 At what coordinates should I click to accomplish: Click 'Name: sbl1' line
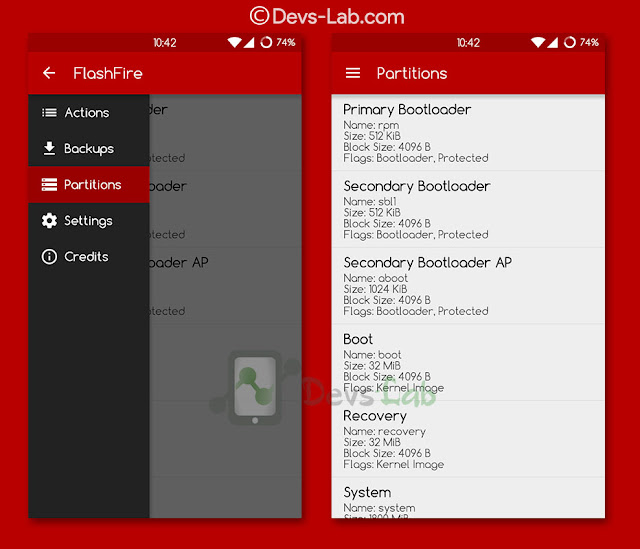coord(370,202)
